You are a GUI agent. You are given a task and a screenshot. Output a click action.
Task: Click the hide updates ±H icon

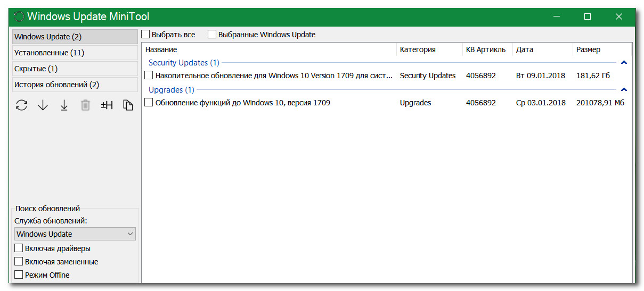(x=107, y=105)
